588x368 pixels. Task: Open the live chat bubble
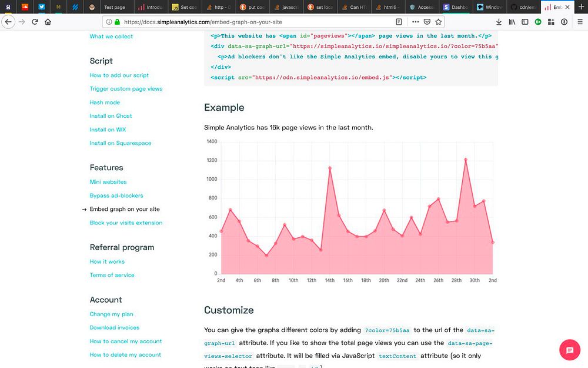tap(570, 350)
